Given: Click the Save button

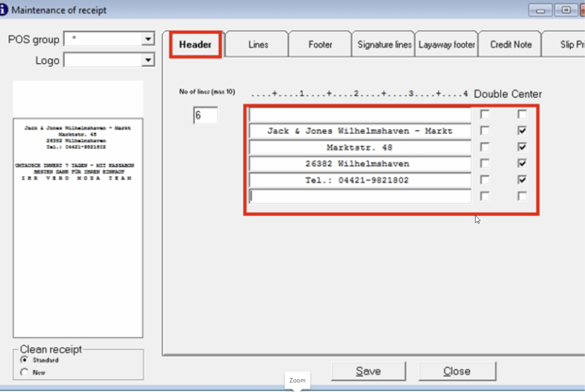Looking at the screenshot, I should 368,370.
